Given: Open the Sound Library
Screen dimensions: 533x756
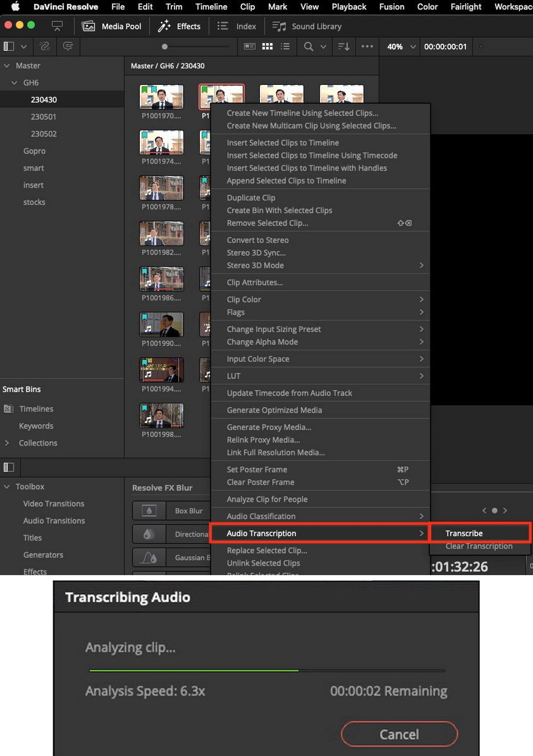Looking at the screenshot, I should pos(307,26).
